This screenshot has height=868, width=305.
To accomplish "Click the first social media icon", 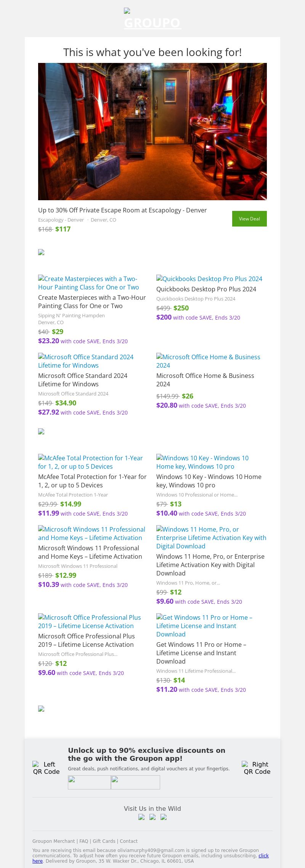I will pyautogui.click(x=141, y=817).
